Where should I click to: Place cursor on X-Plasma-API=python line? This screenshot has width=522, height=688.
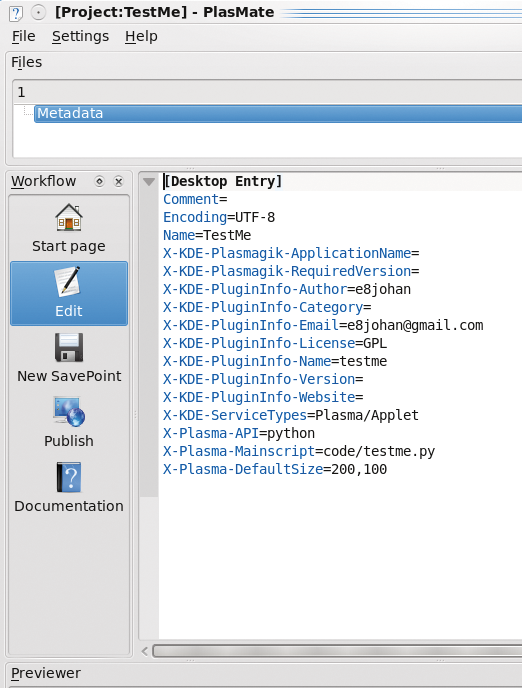239,434
